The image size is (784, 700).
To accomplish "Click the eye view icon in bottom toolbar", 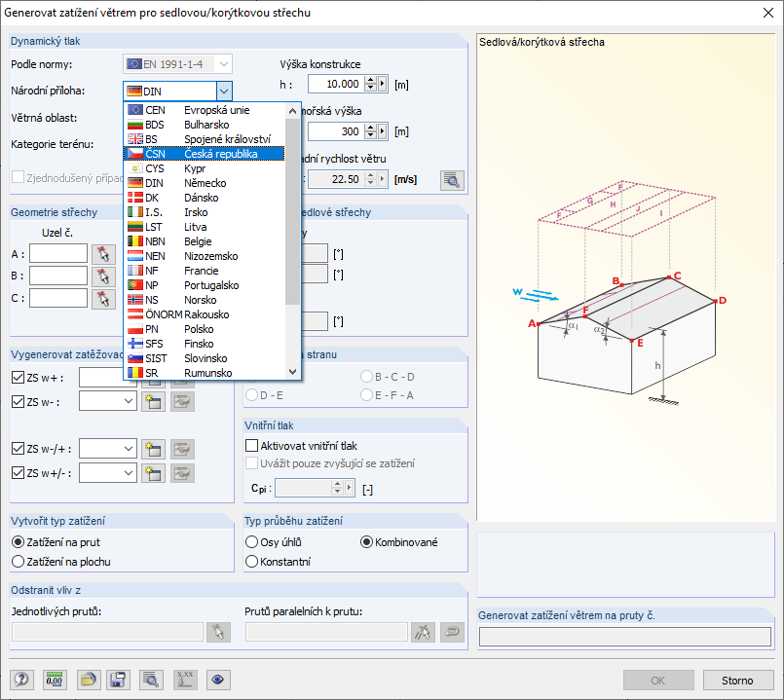I will pos(217,680).
